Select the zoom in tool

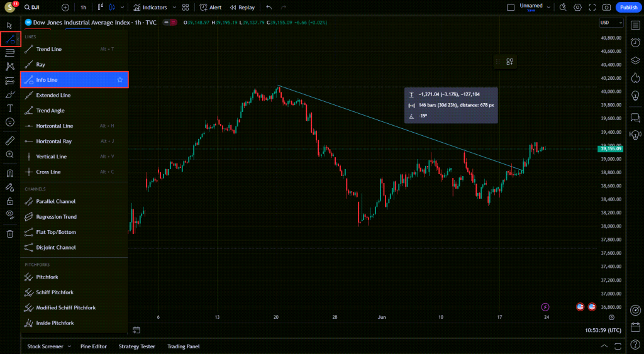click(10, 155)
